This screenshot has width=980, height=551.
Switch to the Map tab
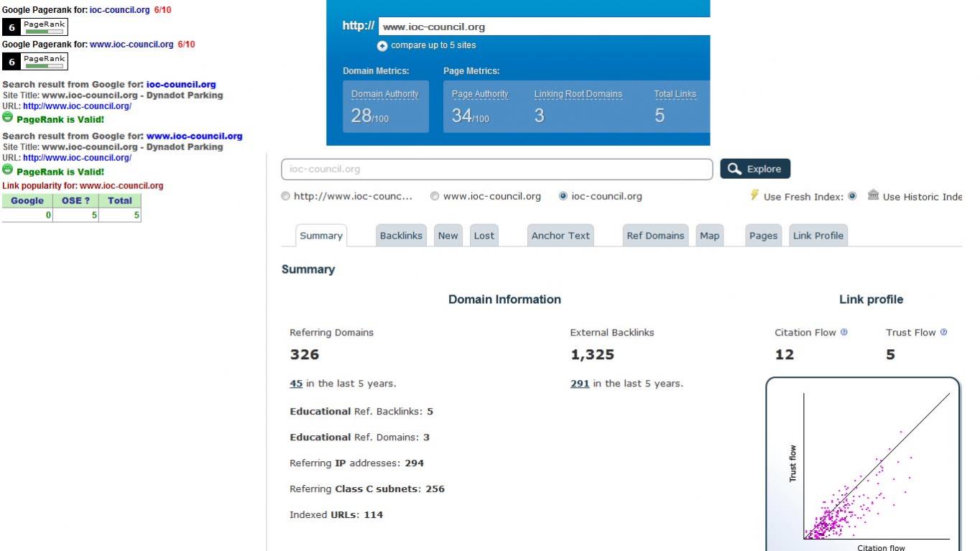pyautogui.click(x=710, y=236)
